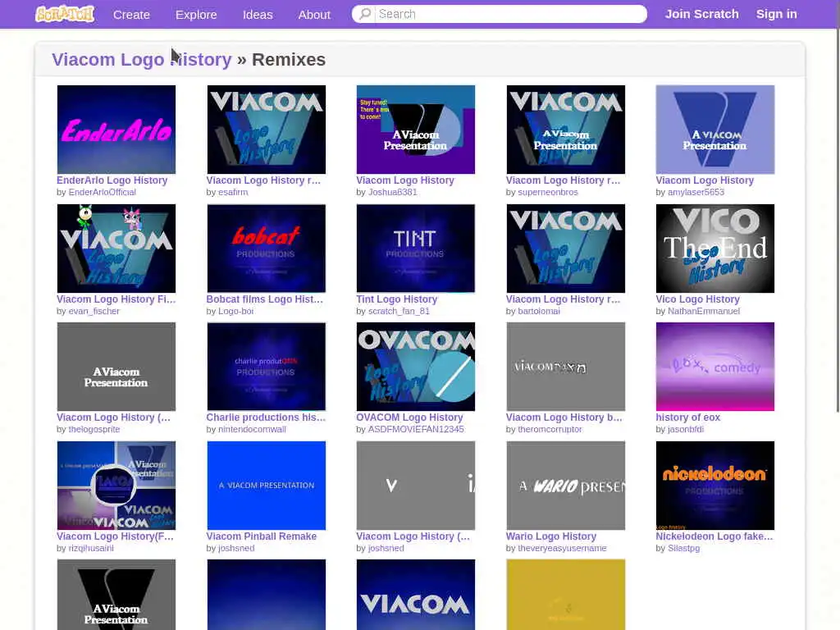Screen dimensions: 840x630
Task: Visit evan_fischer's profile
Action: (x=94, y=311)
